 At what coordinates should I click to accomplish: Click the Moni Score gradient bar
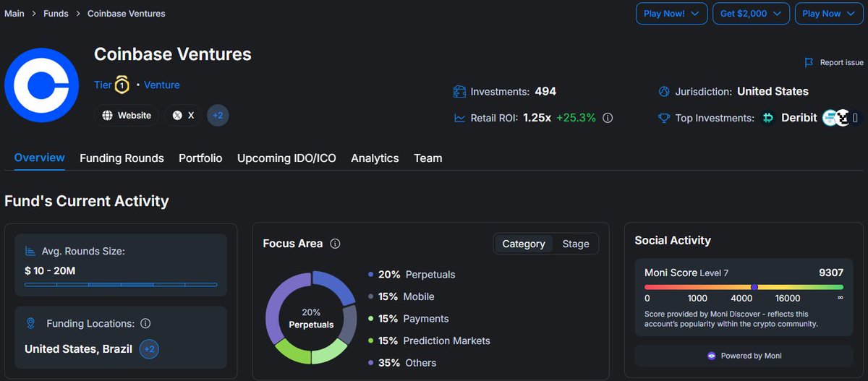pyautogui.click(x=744, y=287)
